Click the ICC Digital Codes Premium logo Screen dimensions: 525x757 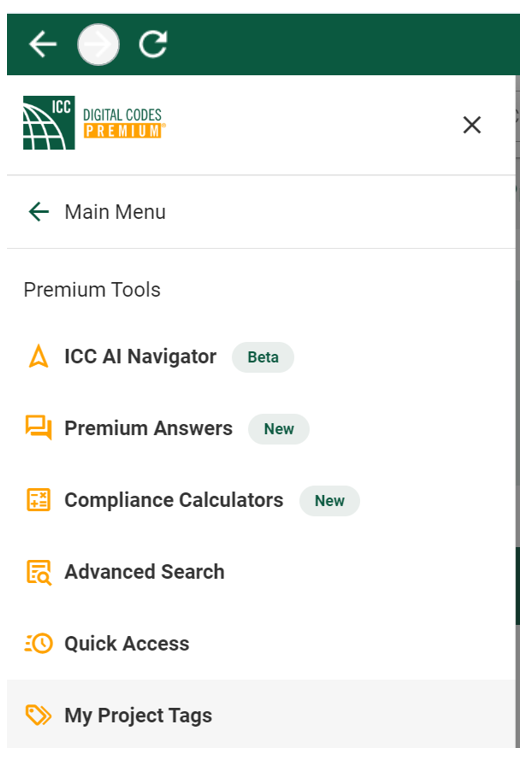point(94,123)
